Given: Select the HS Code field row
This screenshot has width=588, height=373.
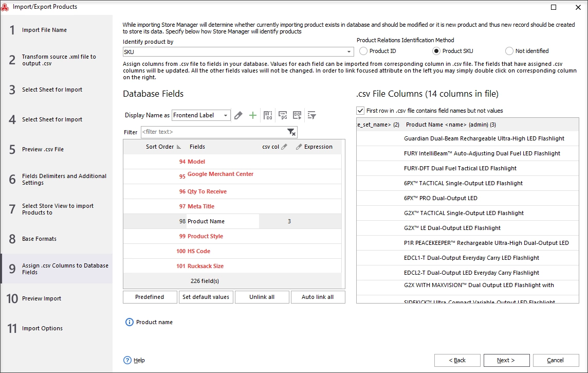Looking at the screenshot, I should tap(232, 251).
